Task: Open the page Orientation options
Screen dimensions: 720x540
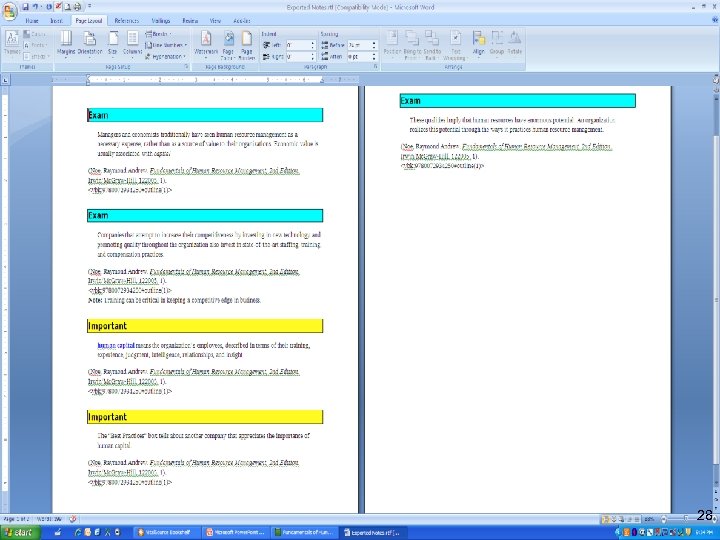Action: point(90,45)
